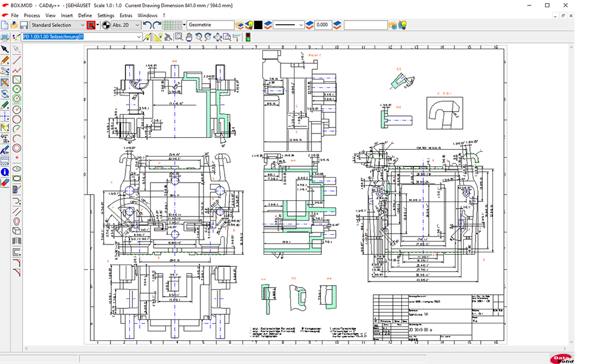
Task: Click the black color swatch
Action: click(257, 25)
